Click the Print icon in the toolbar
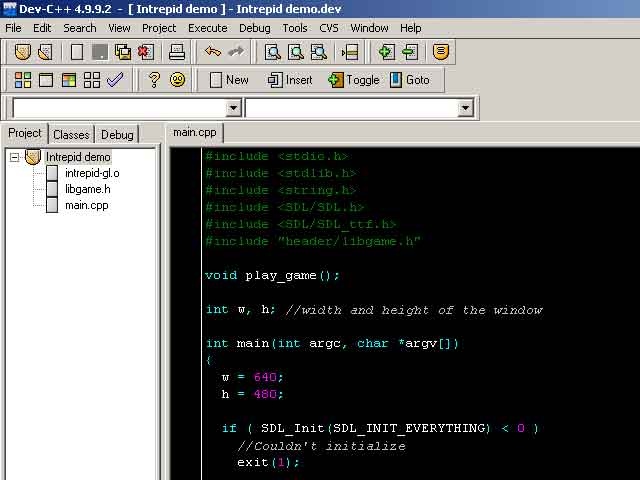640x480 pixels. coord(176,51)
